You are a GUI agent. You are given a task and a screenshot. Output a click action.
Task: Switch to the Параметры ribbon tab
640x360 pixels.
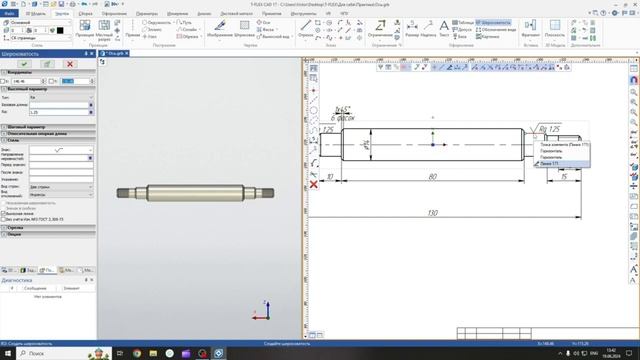pyautogui.click(x=147, y=13)
